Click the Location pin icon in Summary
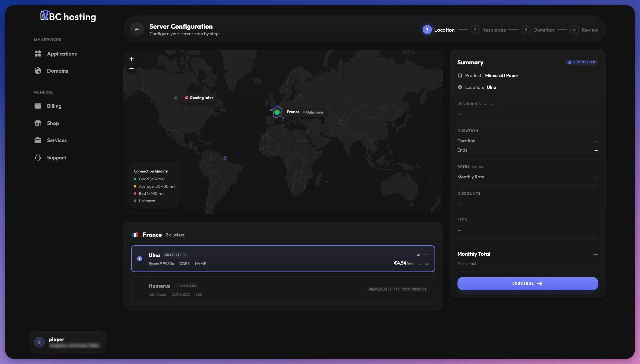This screenshot has height=364, width=640. click(x=460, y=87)
